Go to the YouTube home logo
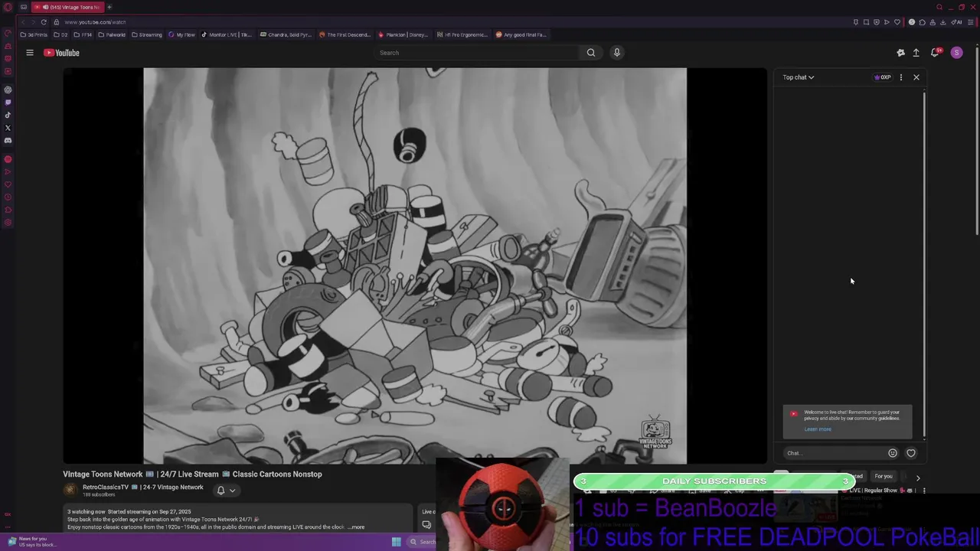 click(x=61, y=53)
